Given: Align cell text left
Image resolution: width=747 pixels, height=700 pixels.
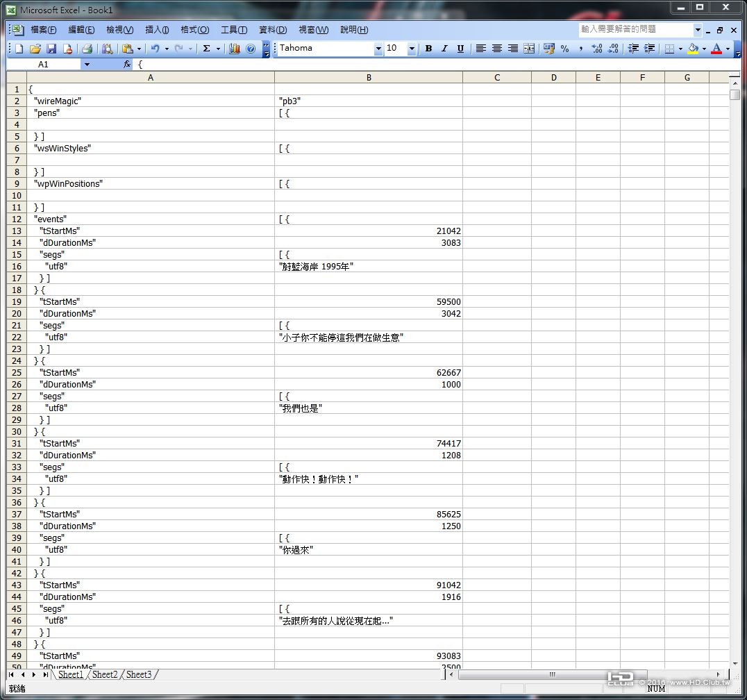Looking at the screenshot, I should pyautogui.click(x=480, y=49).
